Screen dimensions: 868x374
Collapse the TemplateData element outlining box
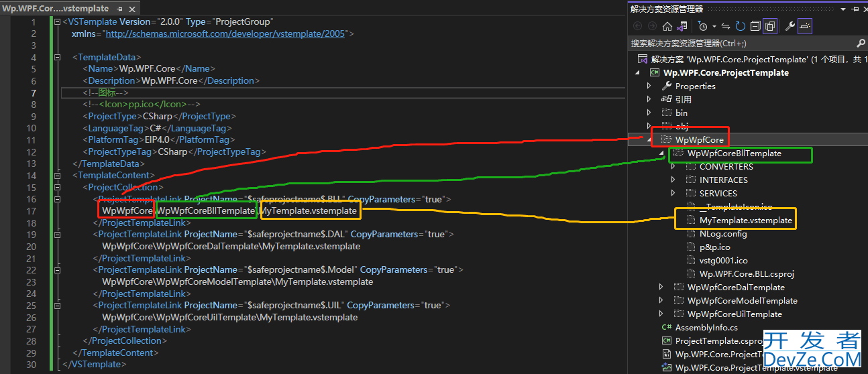pyautogui.click(x=57, y=57)
